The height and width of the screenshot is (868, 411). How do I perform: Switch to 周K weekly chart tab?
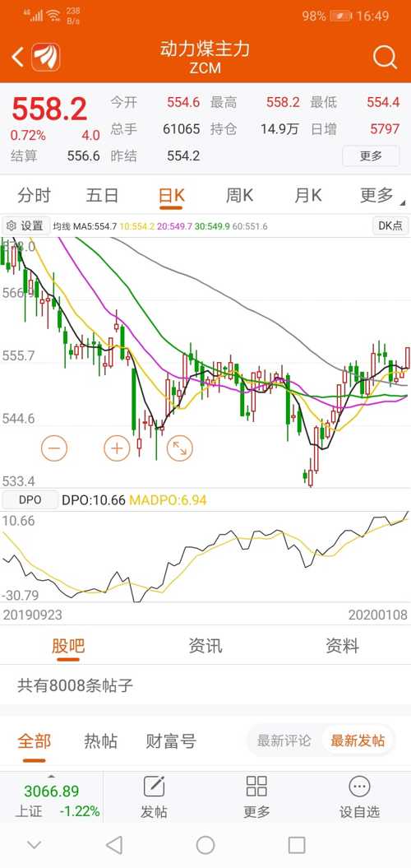tap(239, 195)
